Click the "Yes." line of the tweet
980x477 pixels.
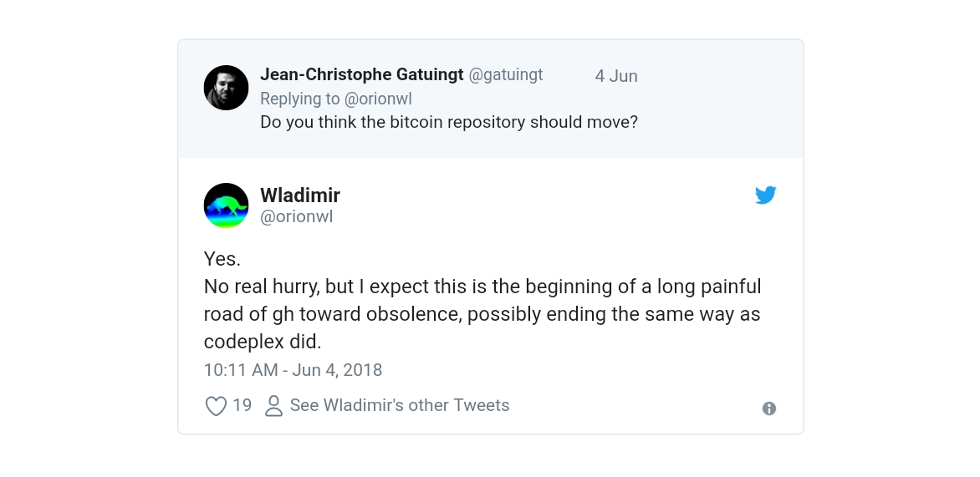click(222, 259)
